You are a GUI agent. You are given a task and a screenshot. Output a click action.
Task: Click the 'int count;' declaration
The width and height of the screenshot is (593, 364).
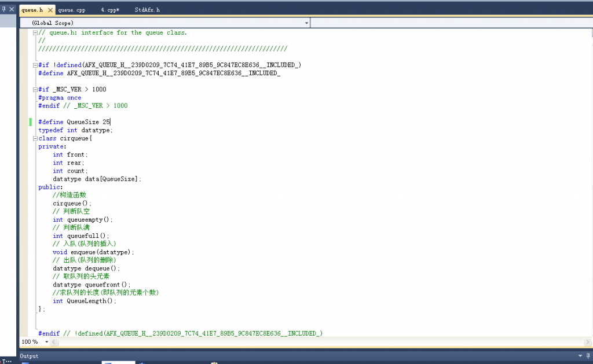(x=70, y=171)
